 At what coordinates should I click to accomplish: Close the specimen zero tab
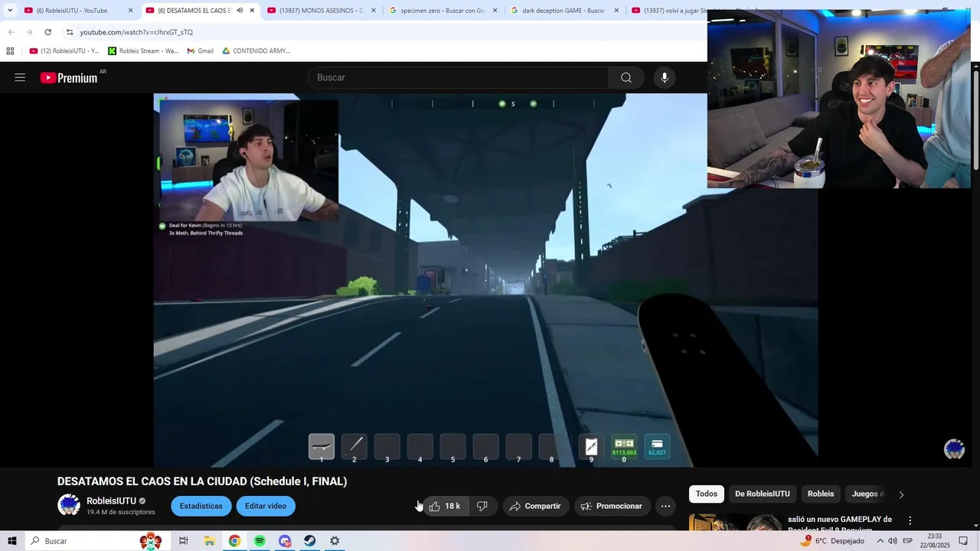pyautogui.click(x=495, y=11)
